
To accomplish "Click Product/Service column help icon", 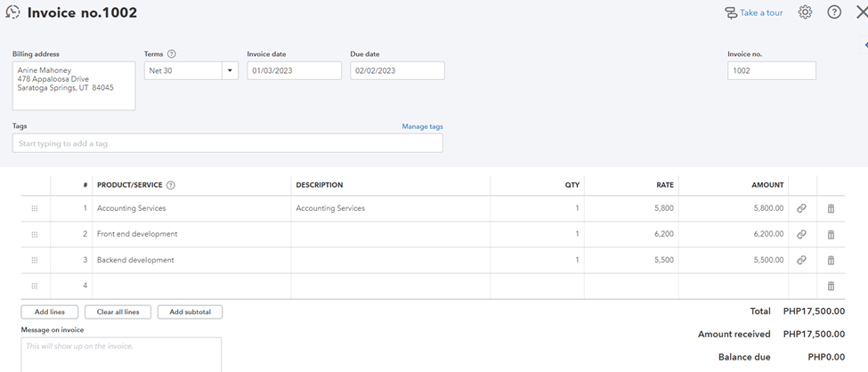I will [x=171, y=185].
